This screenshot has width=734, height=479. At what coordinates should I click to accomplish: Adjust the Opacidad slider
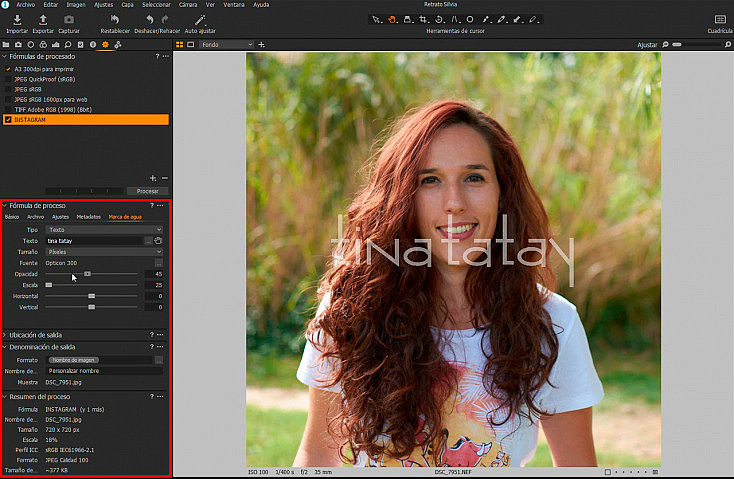click(x=91, y=274)
